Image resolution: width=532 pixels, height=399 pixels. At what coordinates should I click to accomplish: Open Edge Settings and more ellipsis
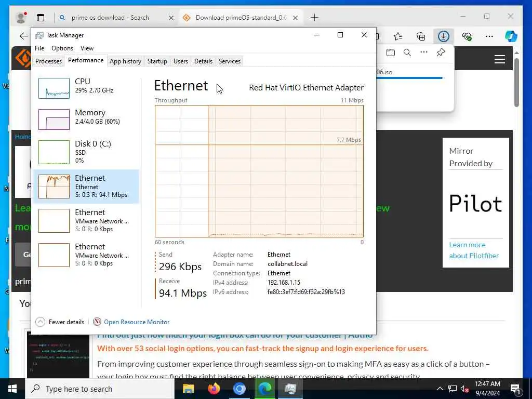coord(489,36)
